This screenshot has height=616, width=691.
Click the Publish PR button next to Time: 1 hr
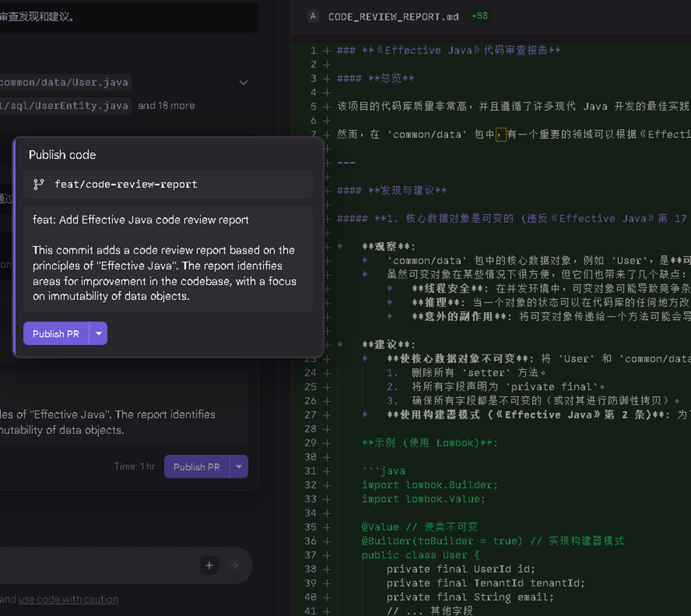click(196, 467)
